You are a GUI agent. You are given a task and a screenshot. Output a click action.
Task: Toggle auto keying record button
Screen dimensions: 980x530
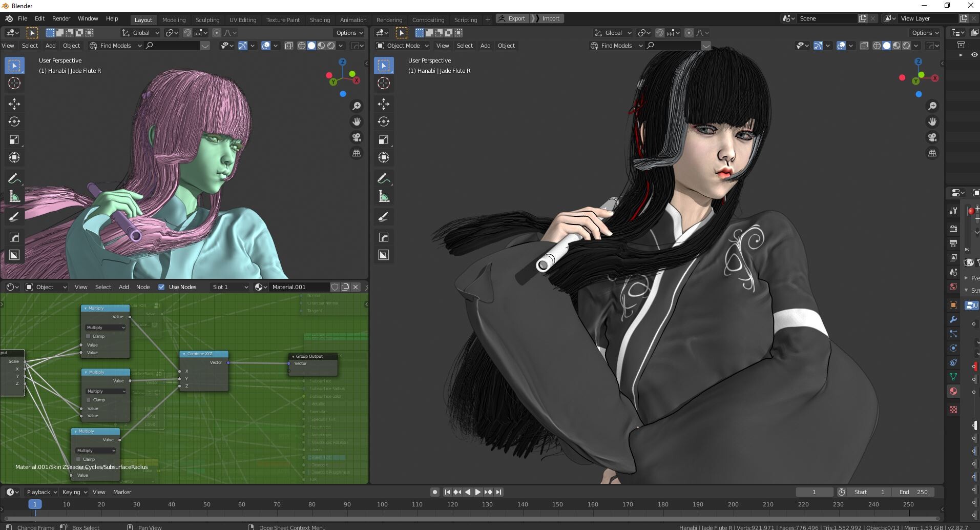pos(435,492)
